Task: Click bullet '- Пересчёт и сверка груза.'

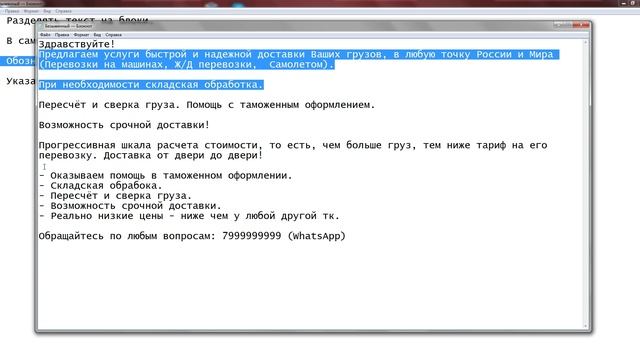Action: click(x=115, y=196)
